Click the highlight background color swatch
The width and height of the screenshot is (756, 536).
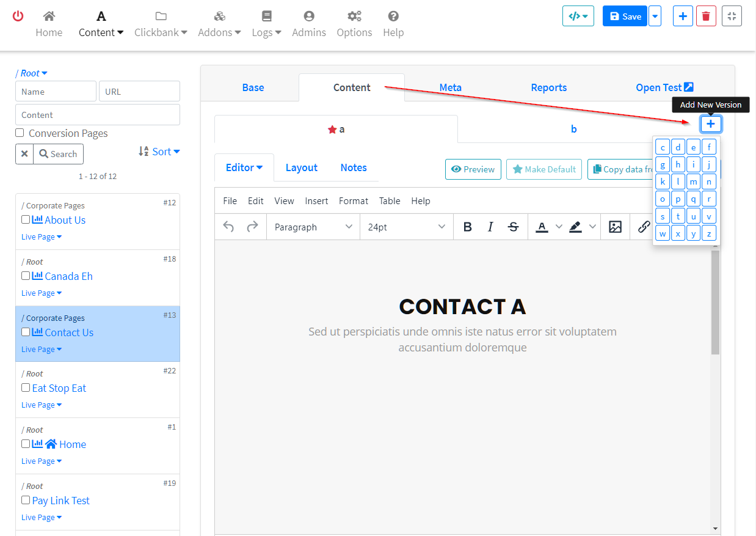tap(575, 227)
